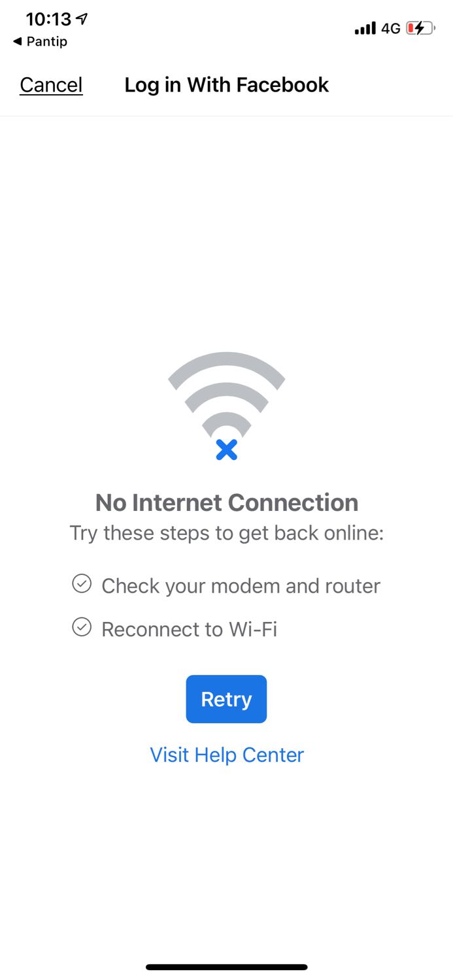Tap the Check your modem and router text
This screenshot has width=453, height=980.
tap(241, 585)
